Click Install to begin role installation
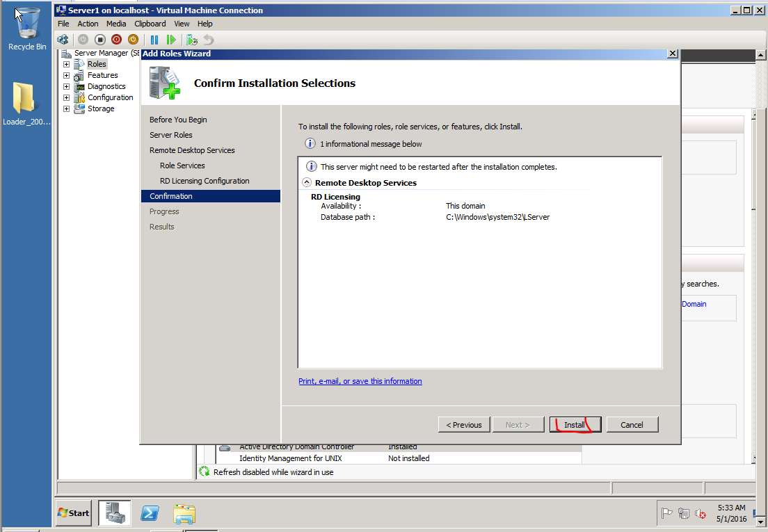 click(575, 425)
